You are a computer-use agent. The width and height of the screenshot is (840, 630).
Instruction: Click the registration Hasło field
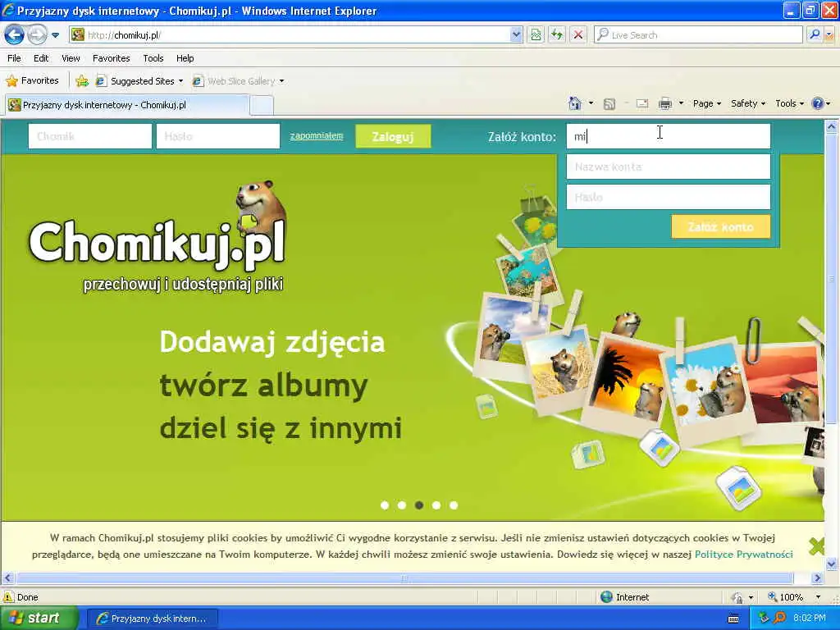(668, 197)
